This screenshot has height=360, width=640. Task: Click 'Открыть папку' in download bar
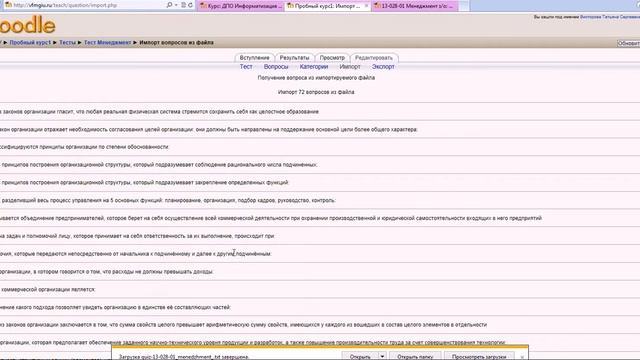pyautogui.click(x=415, y=356)
